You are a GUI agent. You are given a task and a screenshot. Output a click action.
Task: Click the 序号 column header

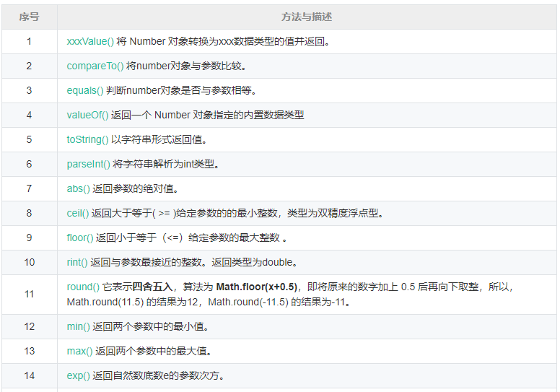30,17
